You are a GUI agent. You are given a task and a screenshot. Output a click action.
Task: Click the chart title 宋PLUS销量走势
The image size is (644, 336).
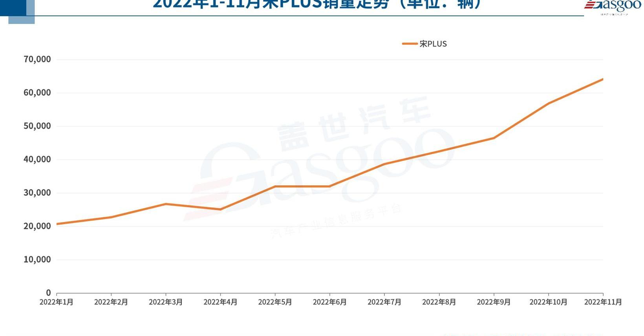tap(317, 4)
